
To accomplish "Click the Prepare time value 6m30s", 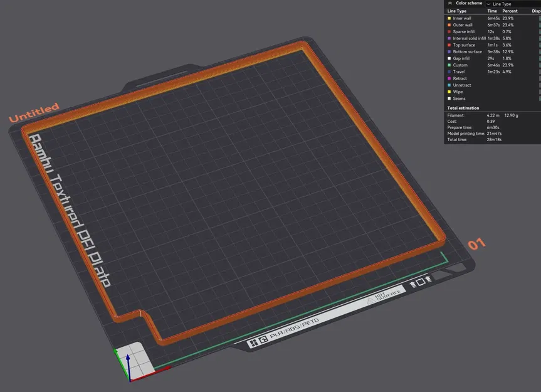I will coord(493,127).
